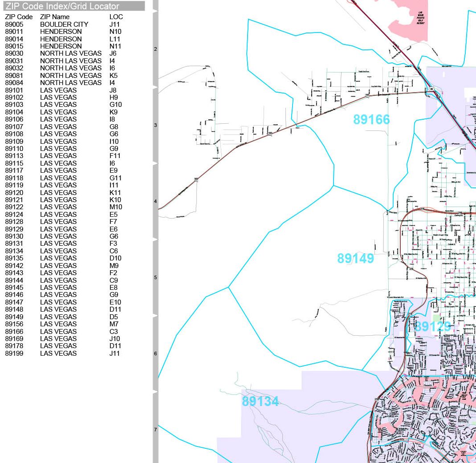
Task: Select ZIP code 89135 in the index
Action: click(x=14, y=258)
